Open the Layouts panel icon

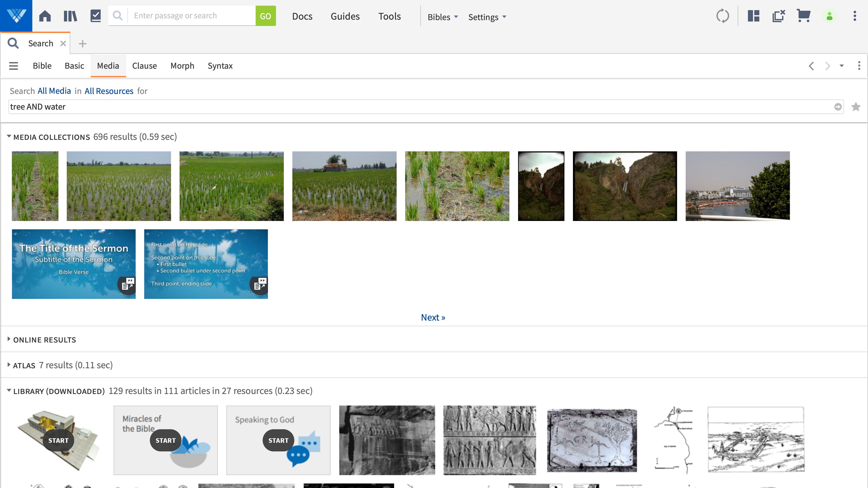click(x=753, y=16)
